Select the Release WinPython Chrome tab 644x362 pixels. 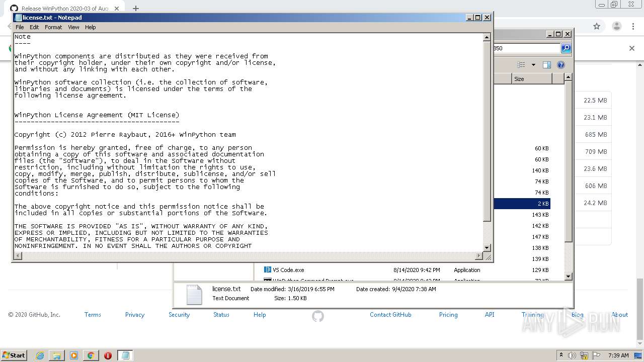click(x=65, y=9)
